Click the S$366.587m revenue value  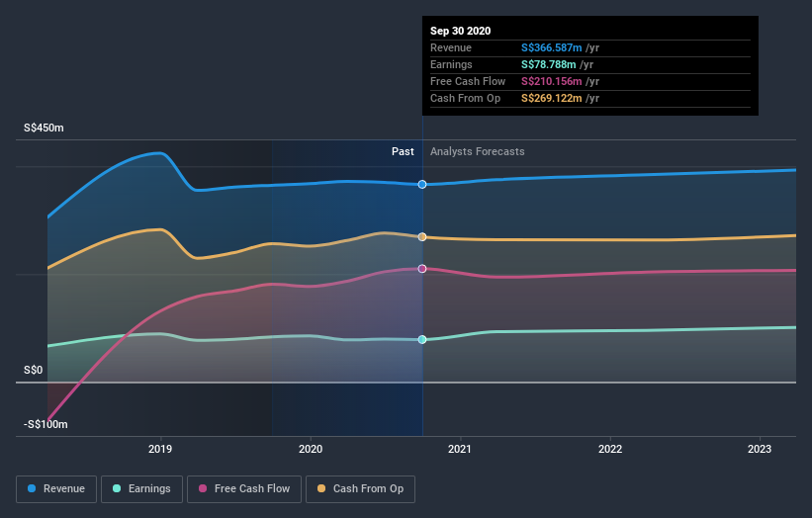point(552,47)
